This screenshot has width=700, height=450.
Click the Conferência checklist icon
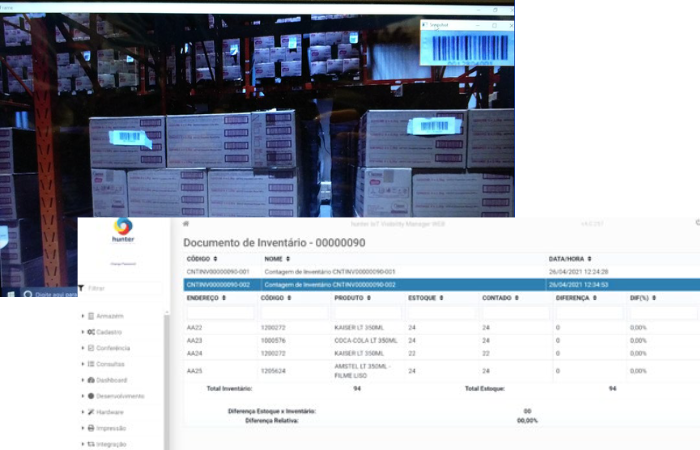point(91,348)
